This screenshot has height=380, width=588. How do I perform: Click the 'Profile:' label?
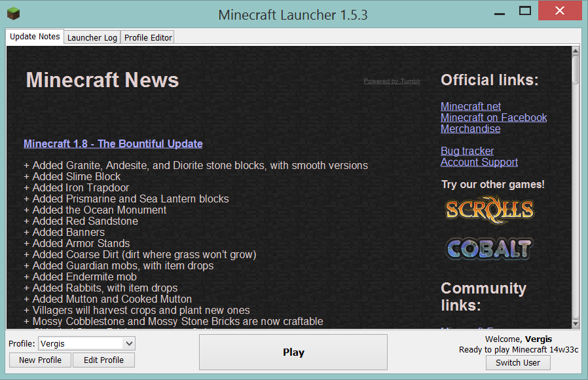(22, 343)
